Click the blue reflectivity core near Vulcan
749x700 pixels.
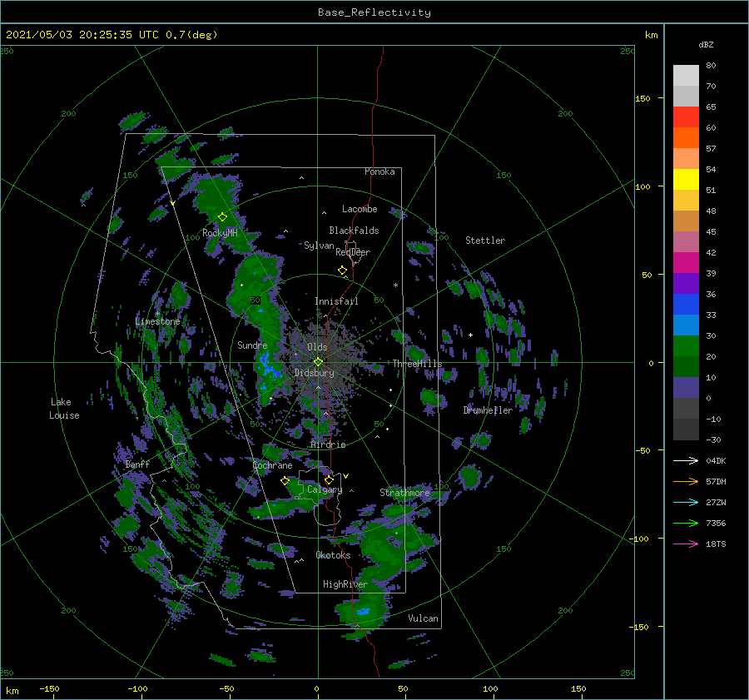click(x=363, y=611)
